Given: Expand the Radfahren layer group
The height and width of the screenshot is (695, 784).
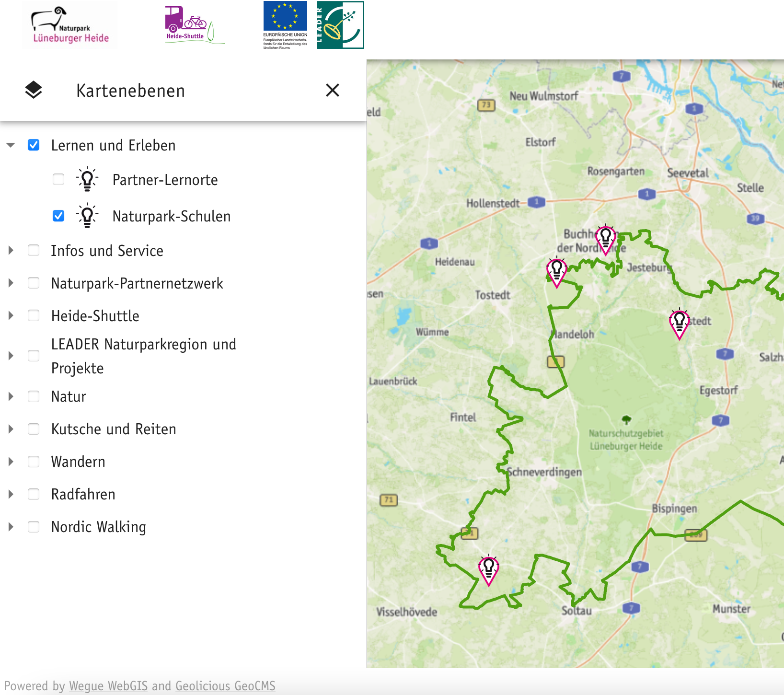Looking at the screenshot, I should coord(11,494).
